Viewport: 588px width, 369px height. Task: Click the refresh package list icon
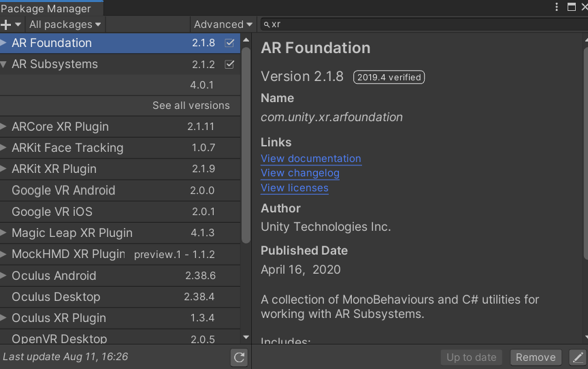[240, 357]
